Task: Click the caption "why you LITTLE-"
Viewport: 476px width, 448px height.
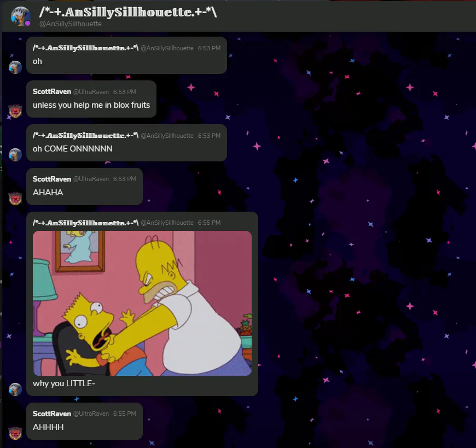Action: pos(64,383)
